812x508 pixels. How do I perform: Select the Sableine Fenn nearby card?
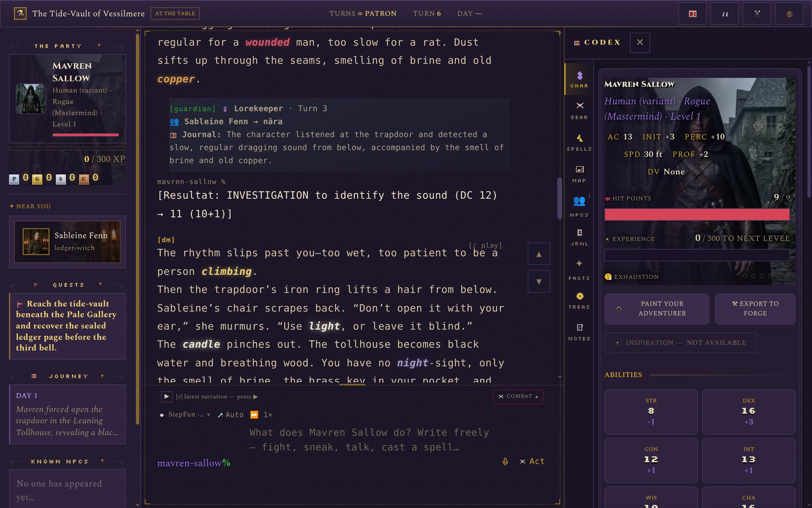(67, 242)
